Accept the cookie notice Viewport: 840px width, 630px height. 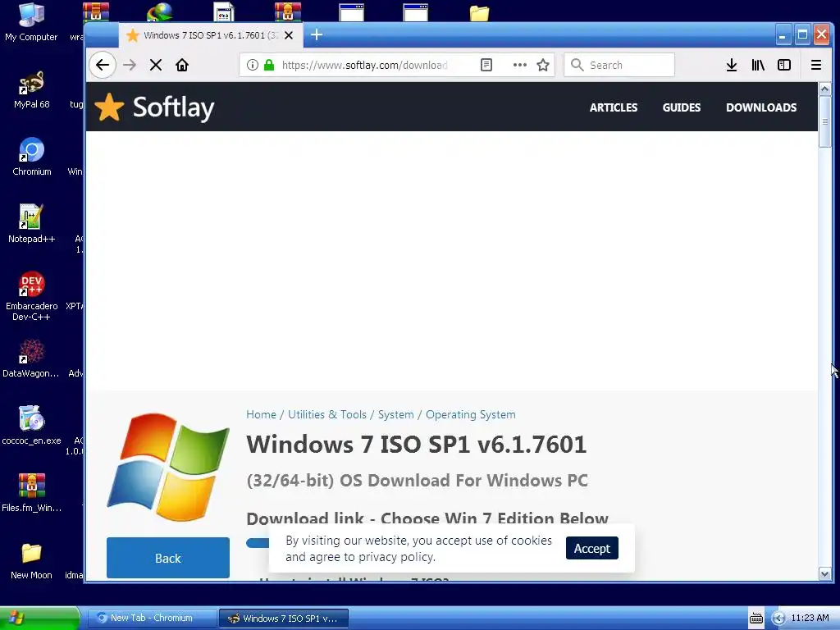coord(592,548)
